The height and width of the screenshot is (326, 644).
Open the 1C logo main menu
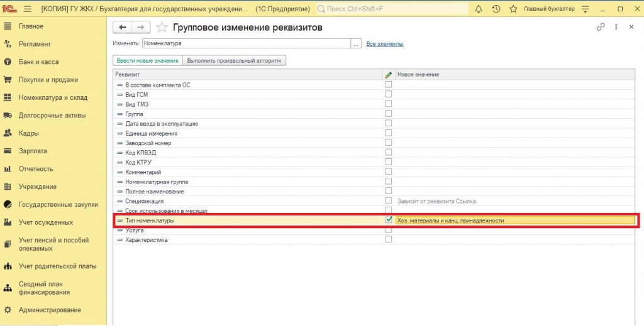9,9
